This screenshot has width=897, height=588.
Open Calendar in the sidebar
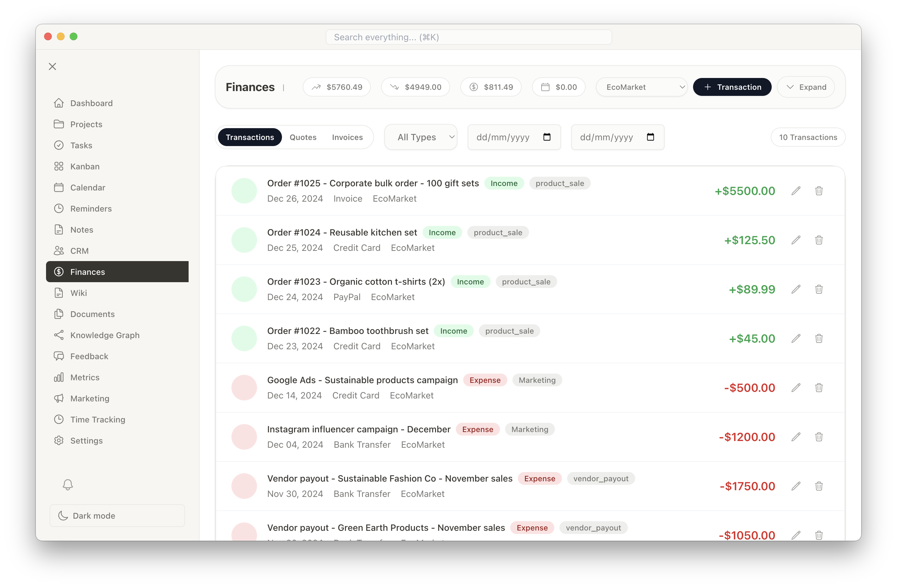coord(117,187)
